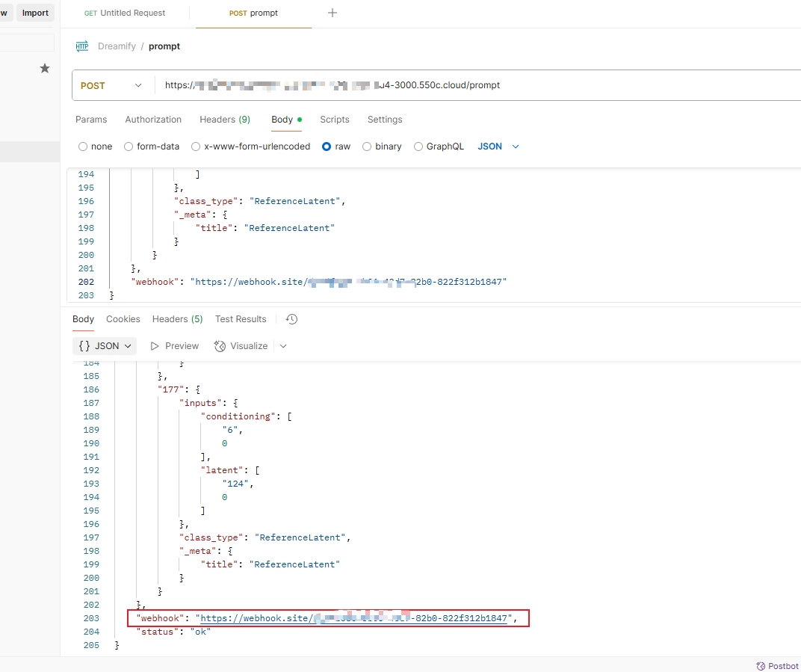
Task: Select GraphQL body type radio
Action: [x=418, y=147]
